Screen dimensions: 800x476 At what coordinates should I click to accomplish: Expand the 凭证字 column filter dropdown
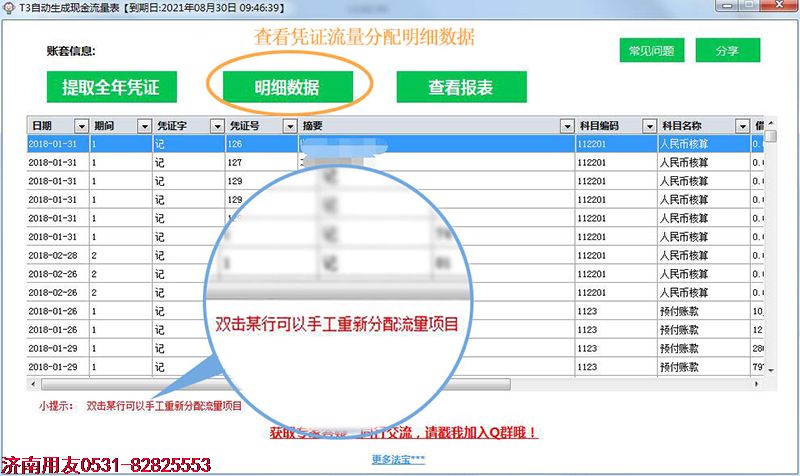coord(217,126)
